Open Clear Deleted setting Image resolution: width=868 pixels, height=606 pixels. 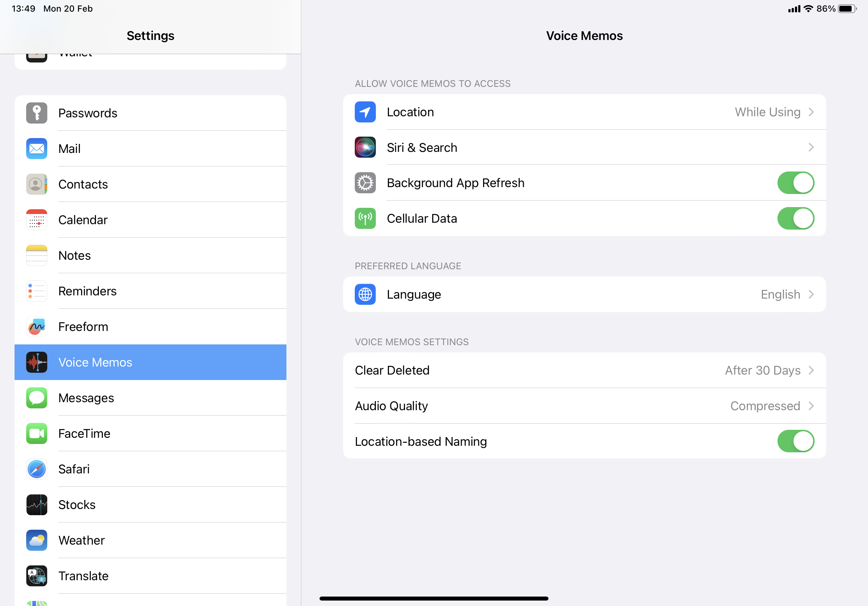point(584,370)
